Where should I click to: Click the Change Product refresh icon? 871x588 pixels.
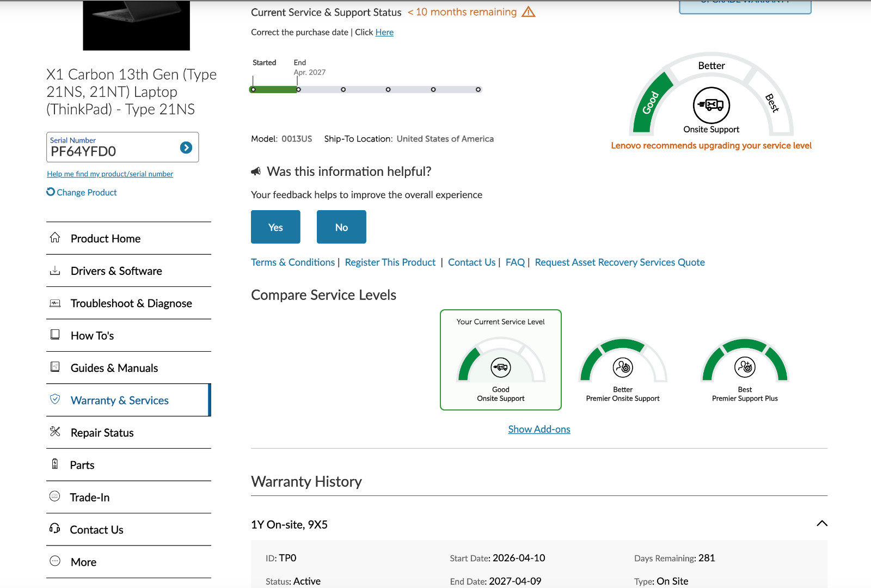click(x=51, y=192)
